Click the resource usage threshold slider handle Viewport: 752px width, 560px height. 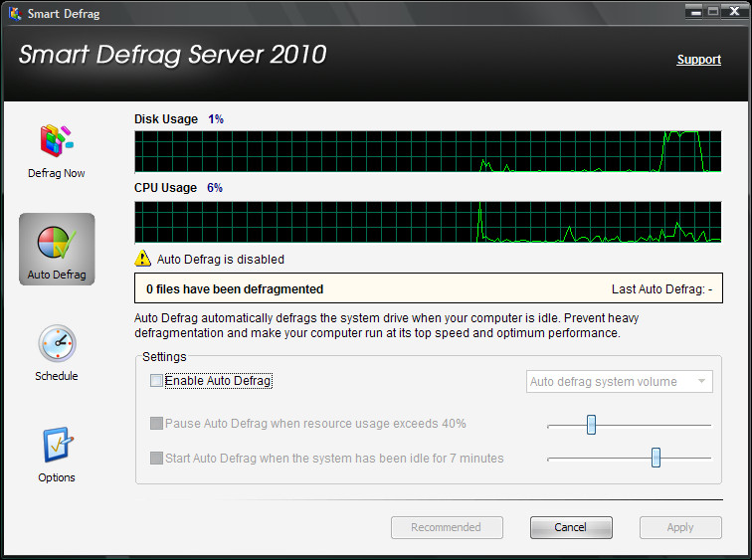(591, 425)
